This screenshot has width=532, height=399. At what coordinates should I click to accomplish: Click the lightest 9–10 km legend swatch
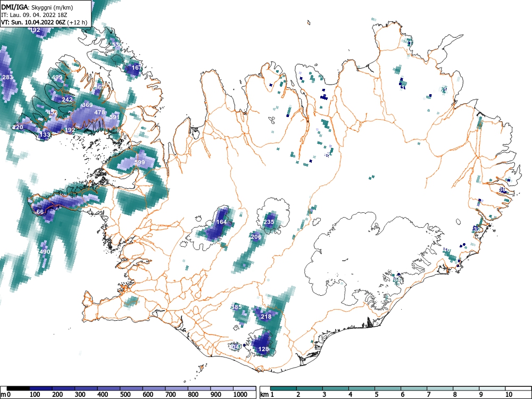click(492, 388)
